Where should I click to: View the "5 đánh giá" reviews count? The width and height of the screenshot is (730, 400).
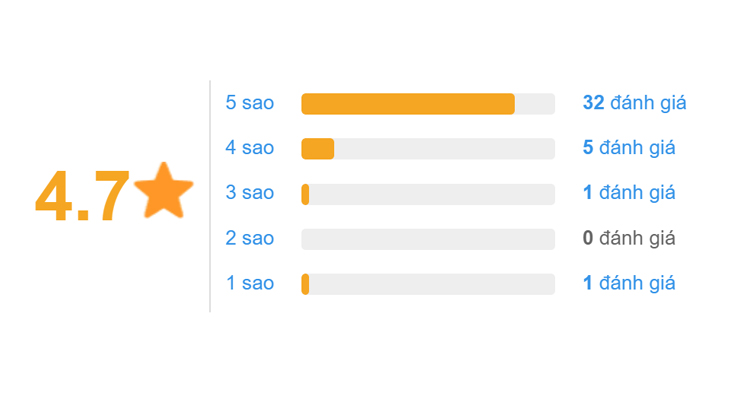tap(629, 148)
